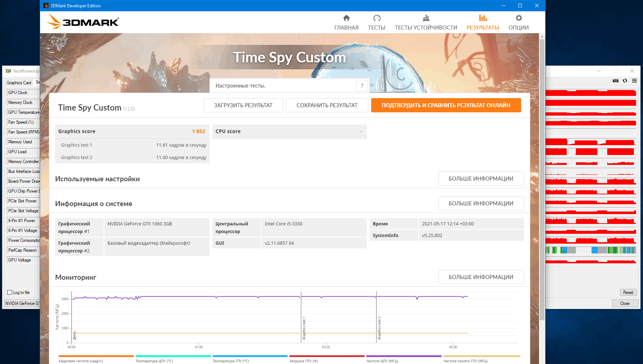Click БОЛЬШЕ ИНФОРМАЦИИ for Информация о системе

tap(481, 204)
